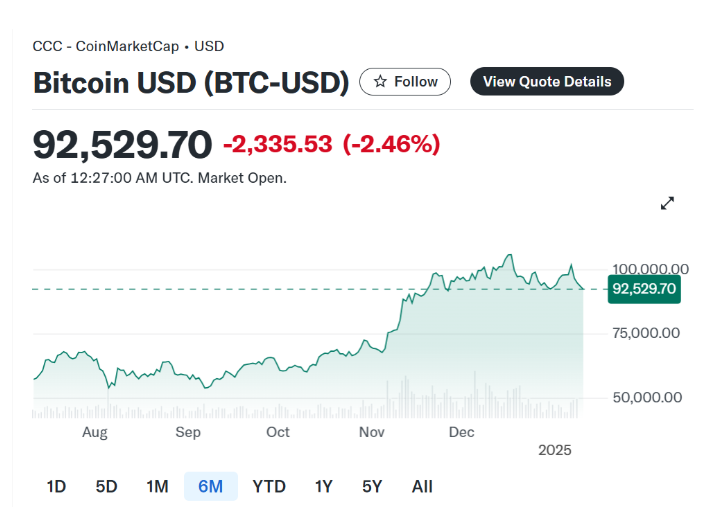Select the 1D time range
This screenshot has width=711, height=507.
pyautogui.click(x=56, y=486)
